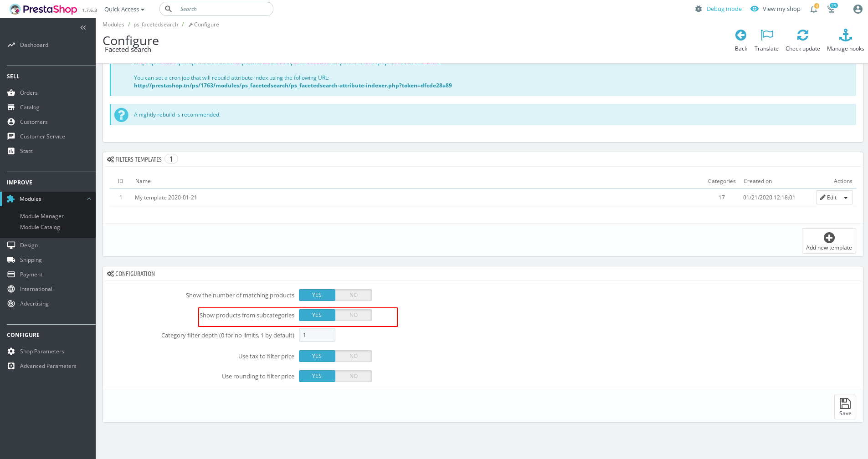
Task: Open the trophy icon with 29 badge
Action: 832,9
